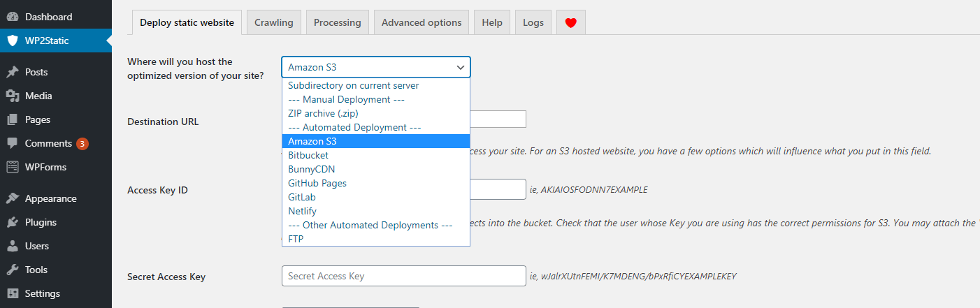Screen dimensions: 980x308
Task: Click example key wJalrXUtnFEMI/K7MDENG text
Action: pyautogui.click(x=639, y=277)
